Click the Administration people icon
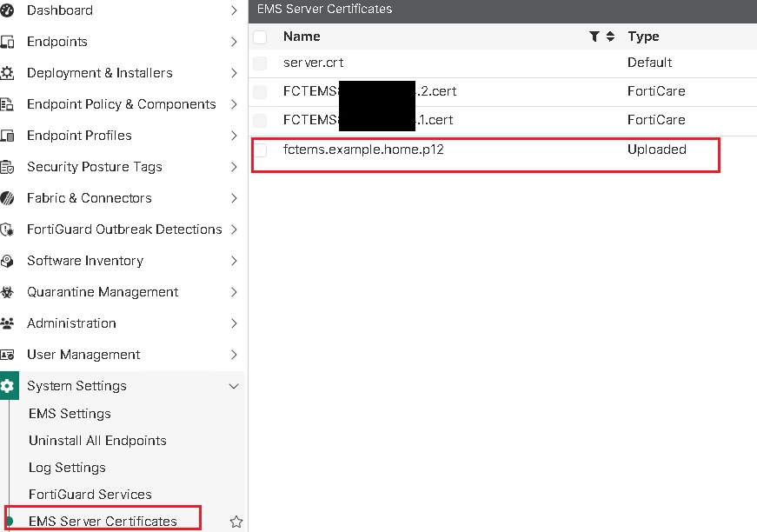 point(7,323)
